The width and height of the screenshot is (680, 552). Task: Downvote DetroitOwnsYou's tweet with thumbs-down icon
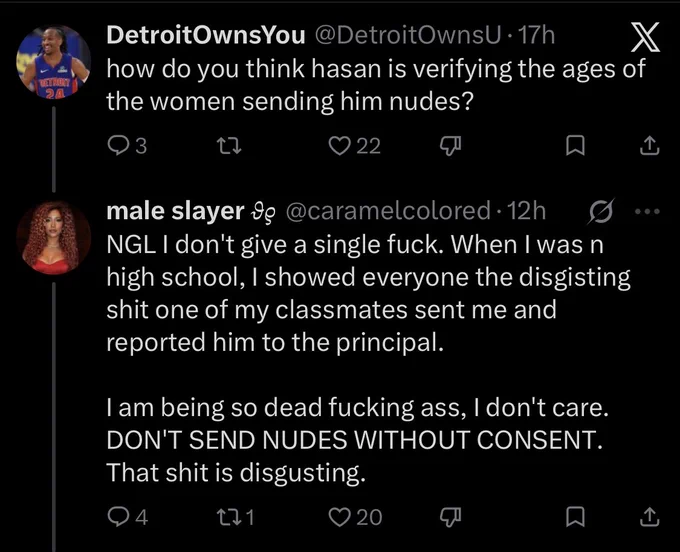point(450,146)
